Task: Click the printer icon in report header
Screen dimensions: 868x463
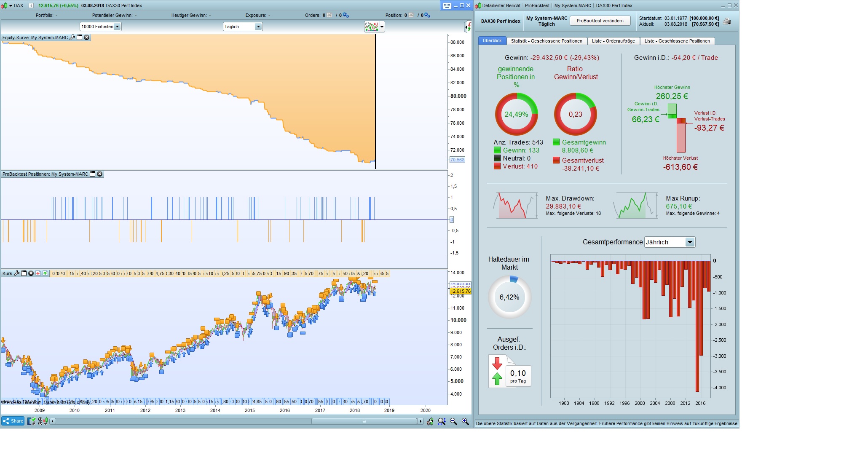Action: 727,21
